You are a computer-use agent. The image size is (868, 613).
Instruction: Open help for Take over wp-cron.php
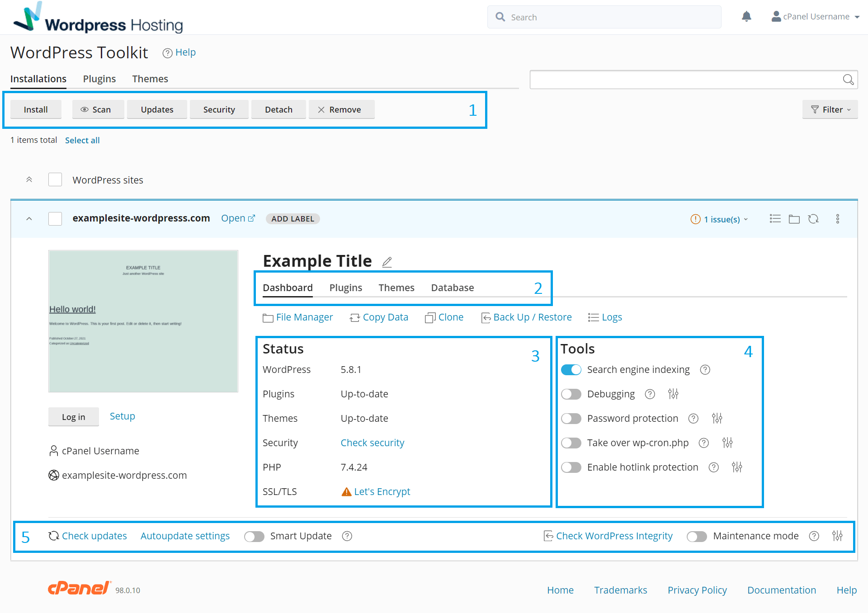click(x=704, y=443)
